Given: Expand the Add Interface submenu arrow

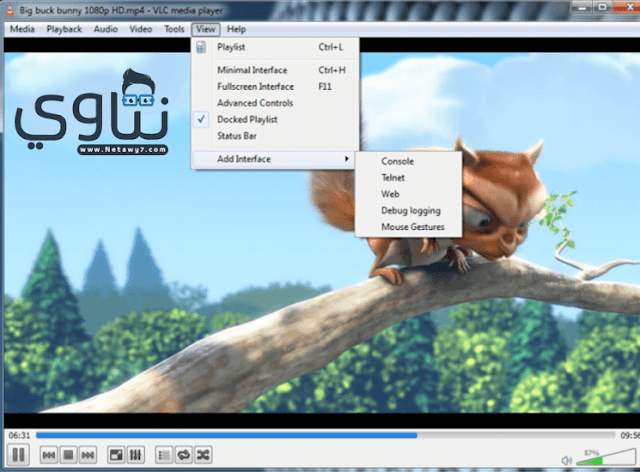Looking at the screenshot, I should tap(347, 159).
